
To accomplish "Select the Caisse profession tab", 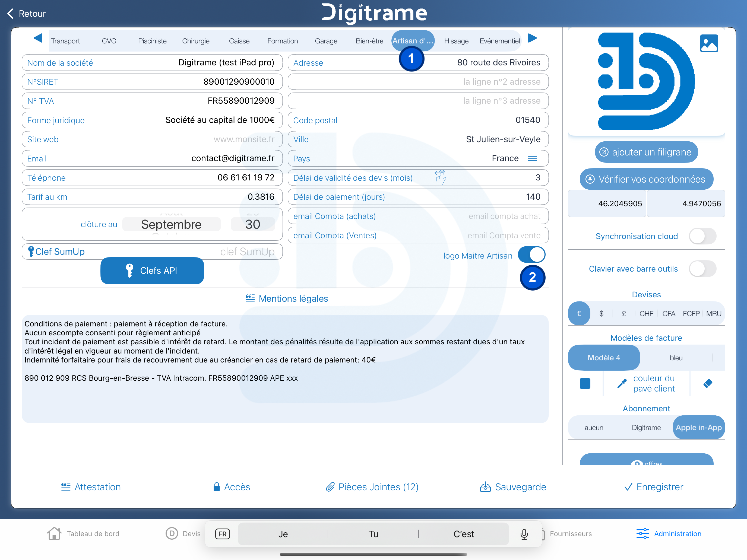I will point(239,41).
